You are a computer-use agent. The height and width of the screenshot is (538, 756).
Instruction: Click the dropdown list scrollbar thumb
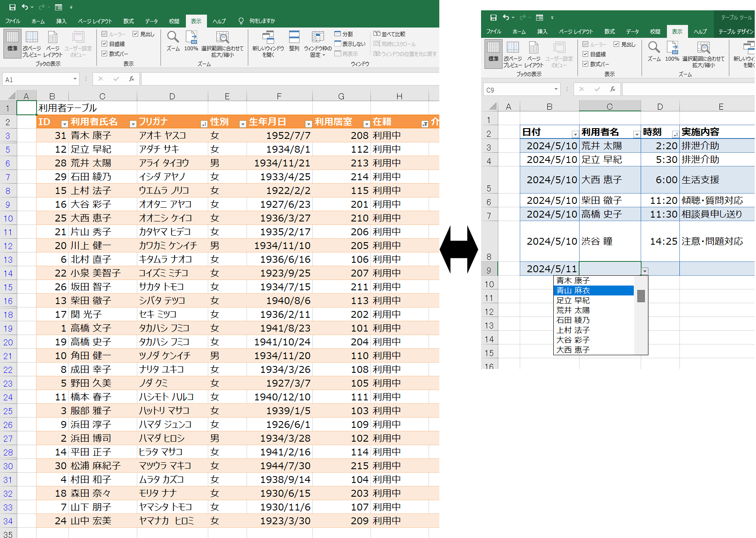coord(641,296)
